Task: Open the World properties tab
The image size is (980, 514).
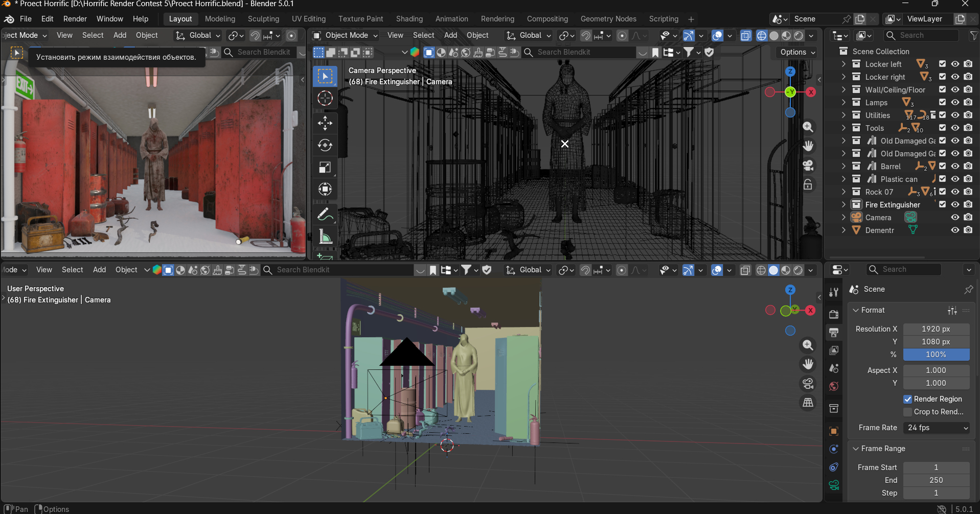Action: coord(834,386)
